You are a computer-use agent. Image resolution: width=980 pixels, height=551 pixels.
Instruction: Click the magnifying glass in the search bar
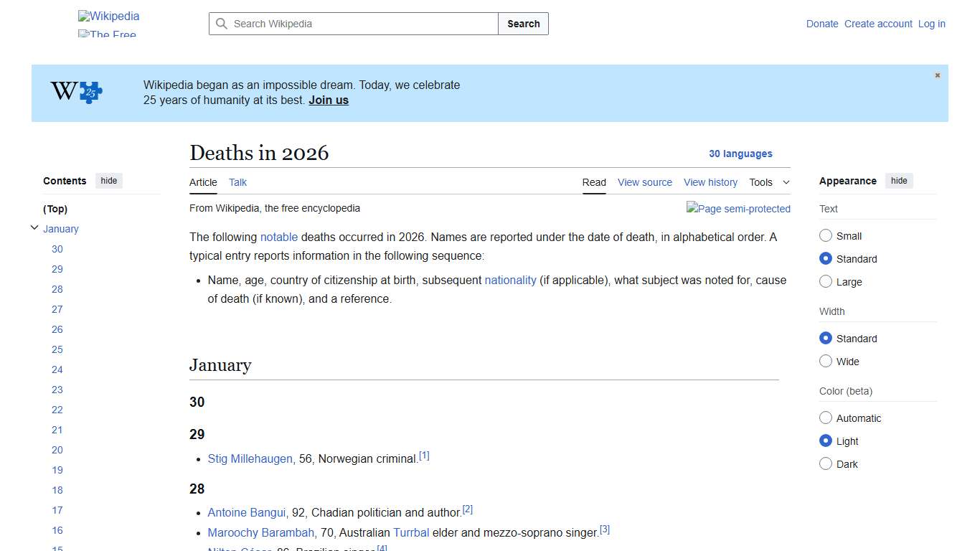222,24
